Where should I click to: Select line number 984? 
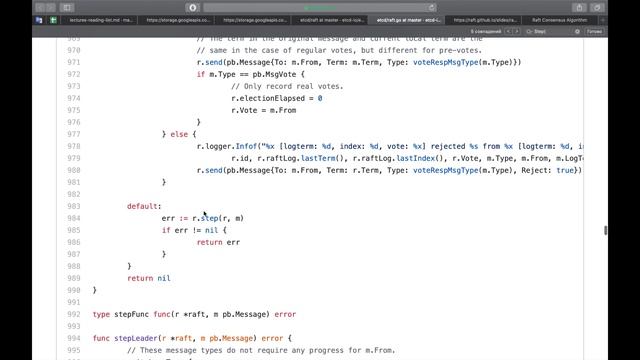(74, 218)
